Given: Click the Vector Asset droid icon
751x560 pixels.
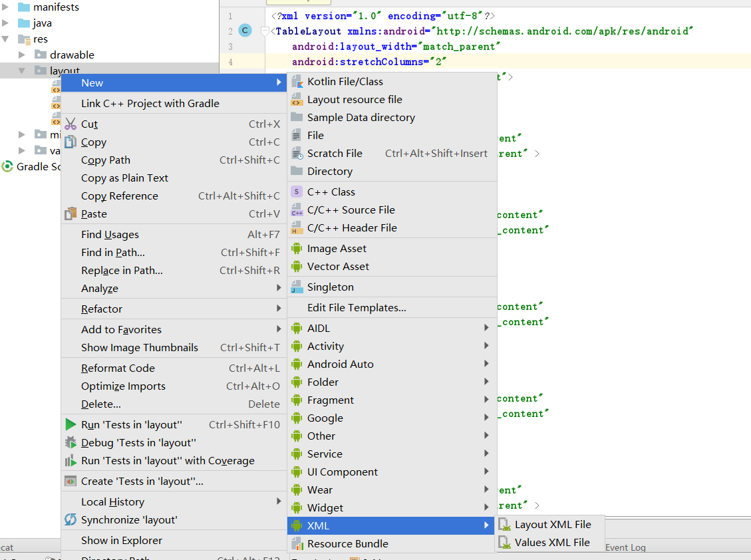Looking at the screenshot, I should [x=296, y=266].
